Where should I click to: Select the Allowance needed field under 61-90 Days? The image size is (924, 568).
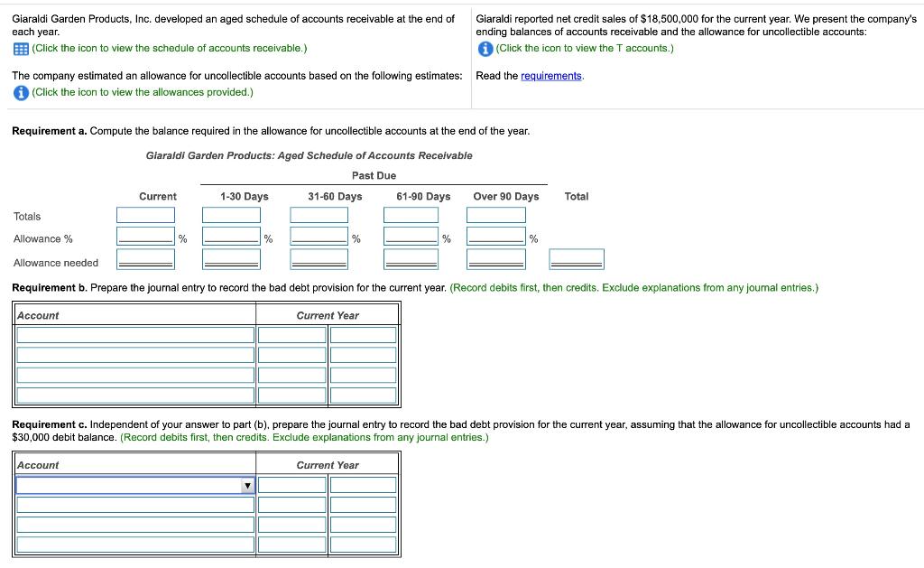tap(411, 259)
